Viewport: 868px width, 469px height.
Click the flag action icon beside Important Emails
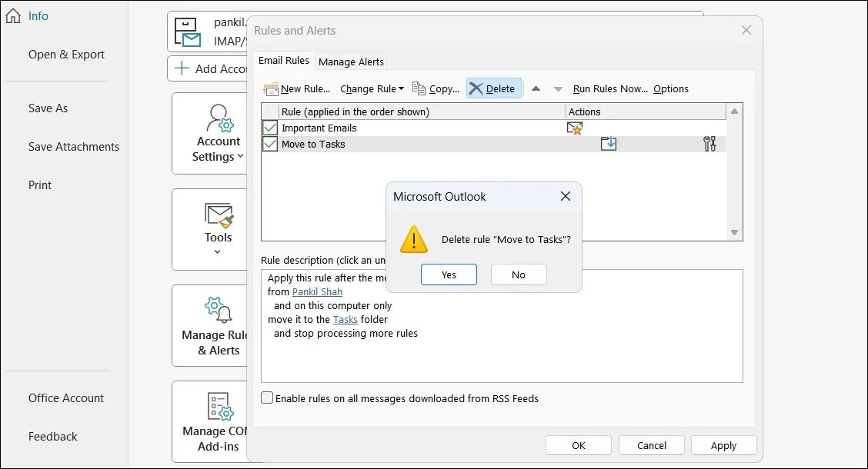(x=574, y=128)
